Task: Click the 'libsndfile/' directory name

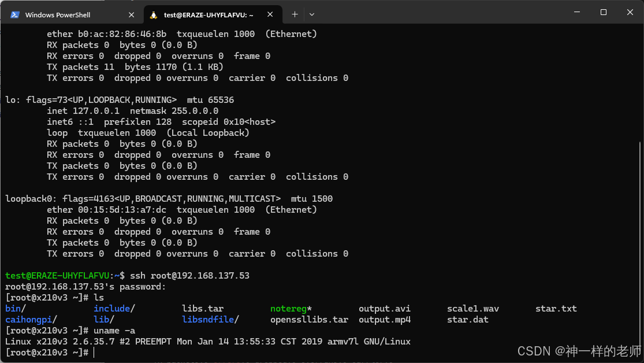Action: click(210, 320)
